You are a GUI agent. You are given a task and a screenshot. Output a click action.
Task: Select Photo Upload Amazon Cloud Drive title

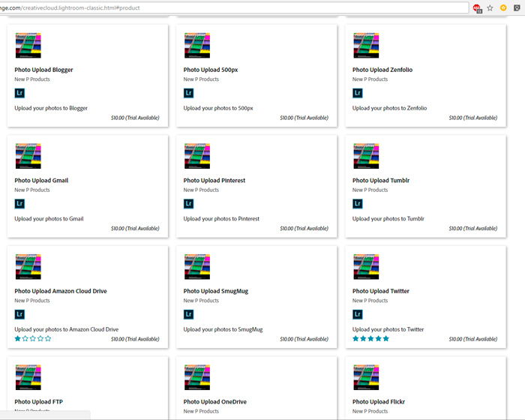point(61,291)
